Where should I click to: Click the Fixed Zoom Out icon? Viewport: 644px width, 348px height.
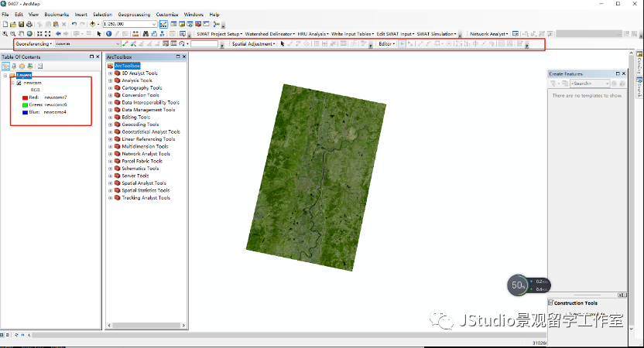coord(48,34)
